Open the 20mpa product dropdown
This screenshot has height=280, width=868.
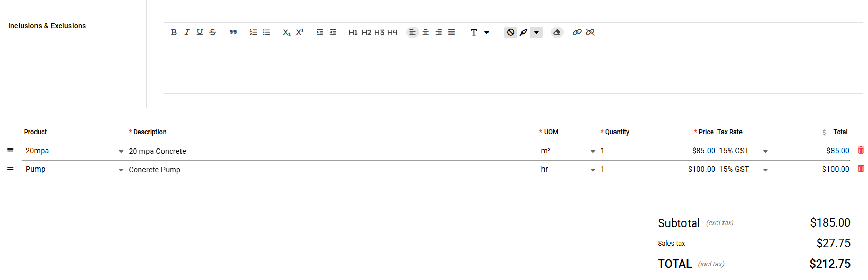tap(121, 151)
